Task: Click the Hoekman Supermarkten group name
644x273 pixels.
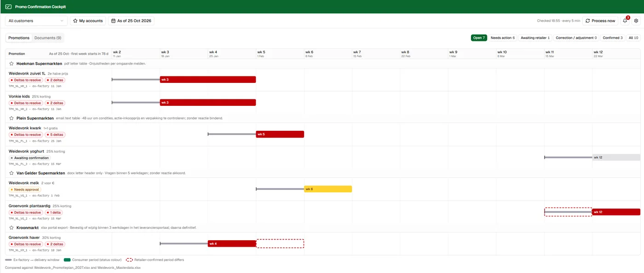Action: click(39, 64)
